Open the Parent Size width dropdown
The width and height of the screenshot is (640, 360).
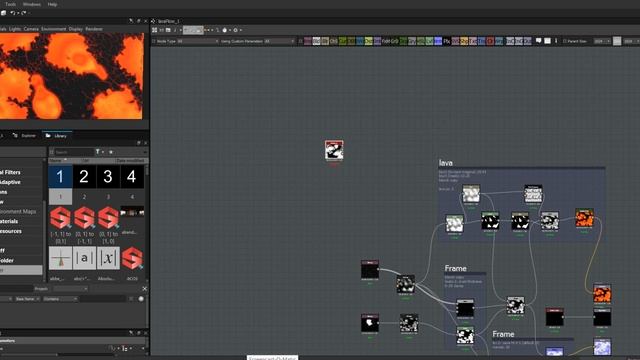tap(602, 41)
